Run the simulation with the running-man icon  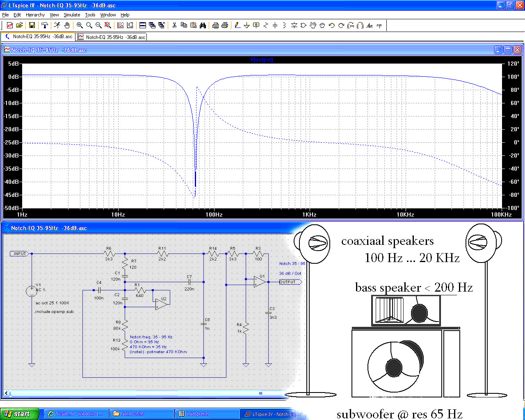click(x=57, y=25)
